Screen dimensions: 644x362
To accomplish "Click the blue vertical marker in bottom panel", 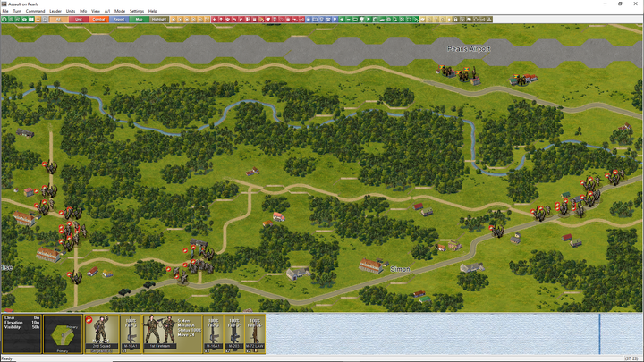I will click(x=599, y=333).
